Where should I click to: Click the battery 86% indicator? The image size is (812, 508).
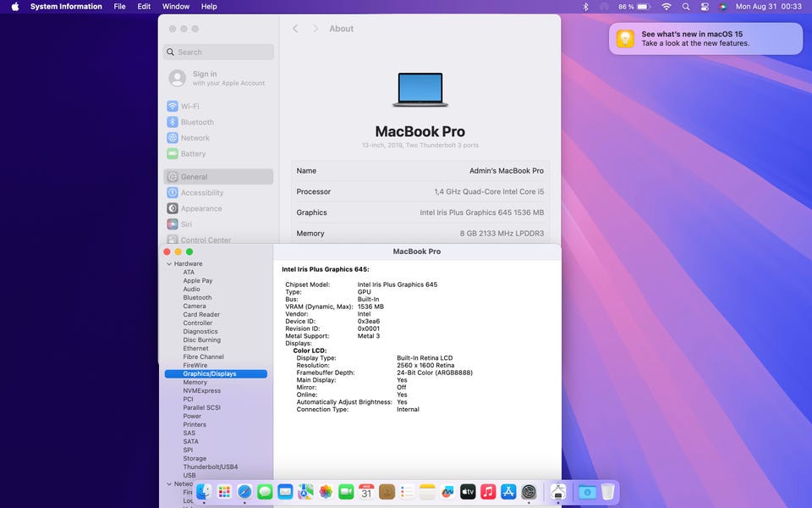point(634,7)
